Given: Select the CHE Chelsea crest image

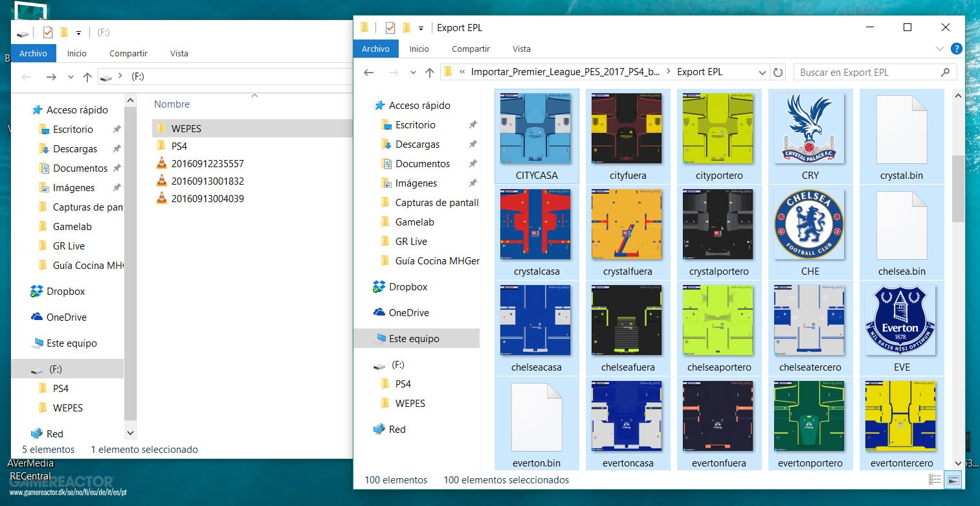Looking at the screenshot, I should click(x=810, y=225).
